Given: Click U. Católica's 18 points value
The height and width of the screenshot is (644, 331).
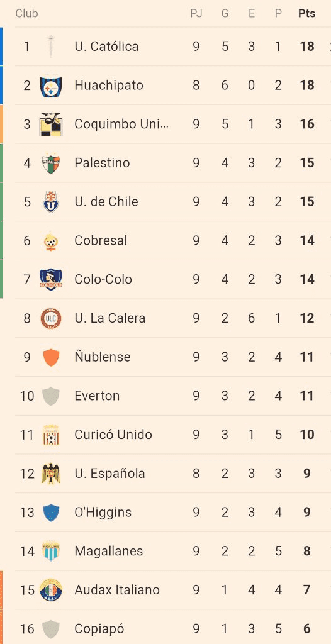Looking at the screenshot, I should tap(307, 47).
